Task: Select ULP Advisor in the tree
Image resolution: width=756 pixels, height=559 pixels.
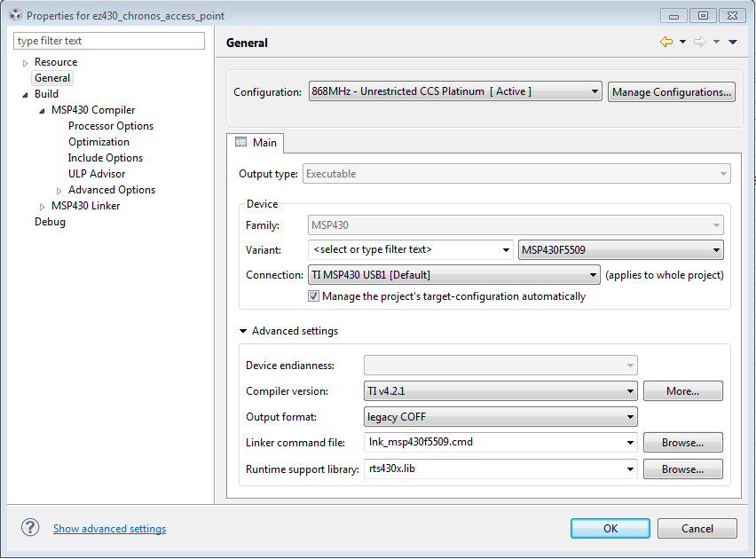Action: [x=97, y=174]
